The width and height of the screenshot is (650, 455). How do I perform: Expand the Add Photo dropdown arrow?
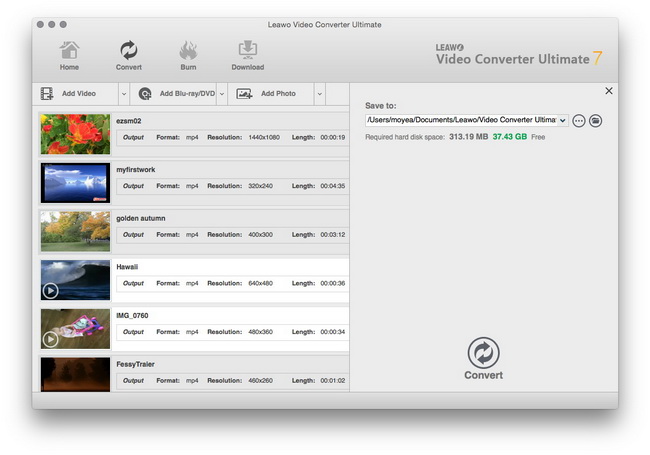319,94
